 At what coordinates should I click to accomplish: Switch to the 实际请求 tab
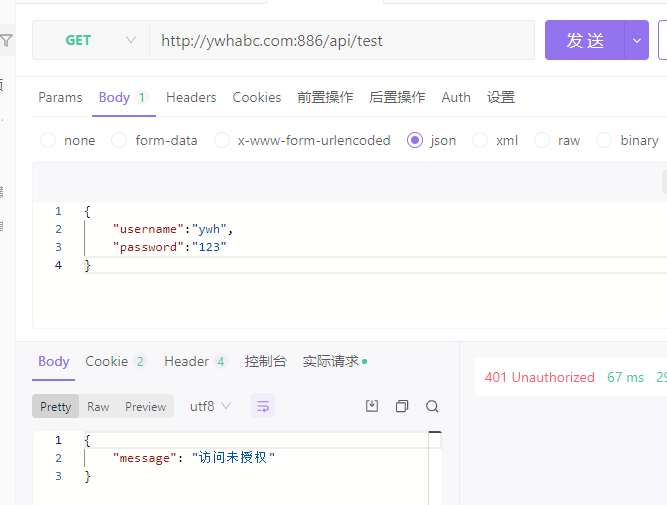[x=335, y=361]
